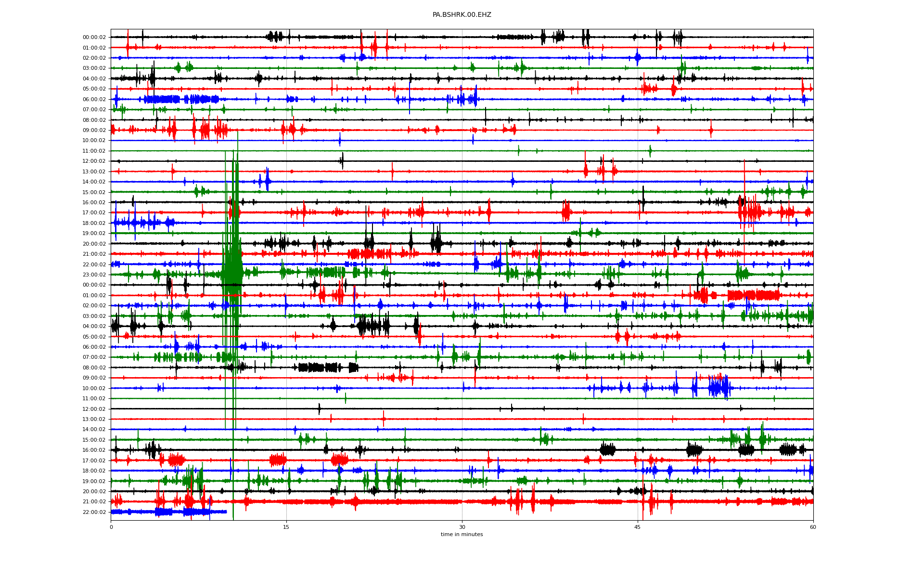
Task: Click the topmost 00:00:02 row label
Action: [94, 37]
